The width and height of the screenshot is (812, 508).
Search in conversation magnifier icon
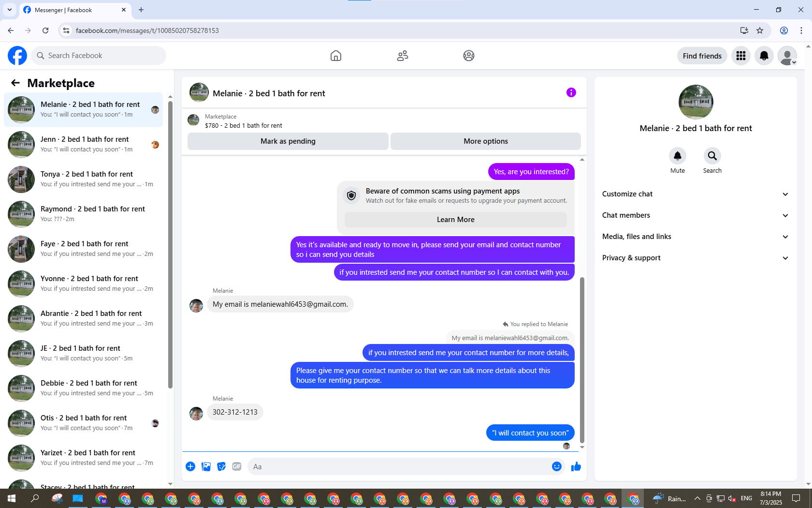[x=712, y=156]
